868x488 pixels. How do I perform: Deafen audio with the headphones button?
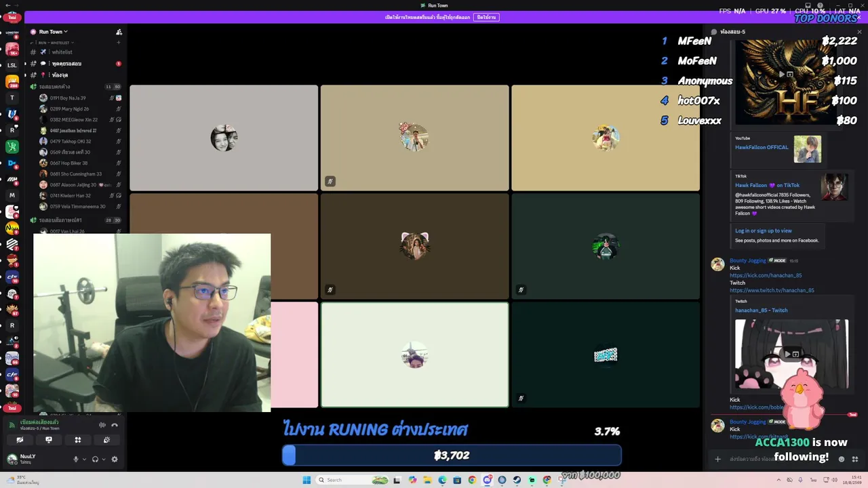tap(95, 459)
